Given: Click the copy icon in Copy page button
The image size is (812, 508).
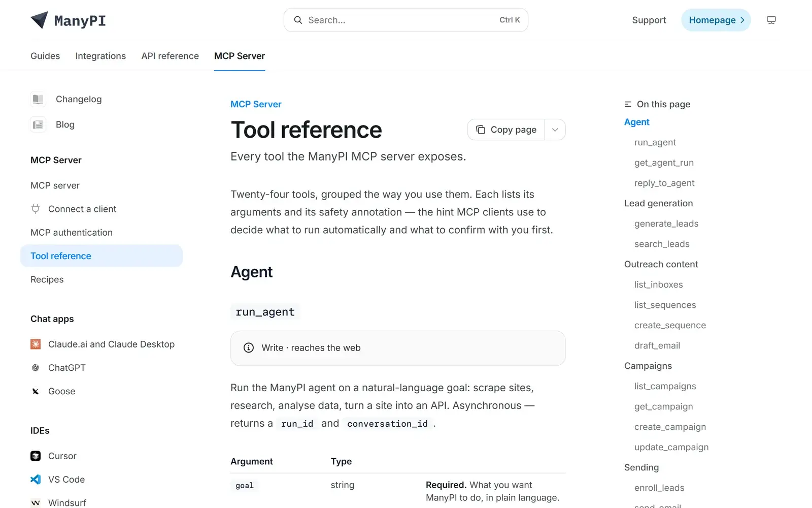Looking at the screenshot, I should click(x=480, y=130).
